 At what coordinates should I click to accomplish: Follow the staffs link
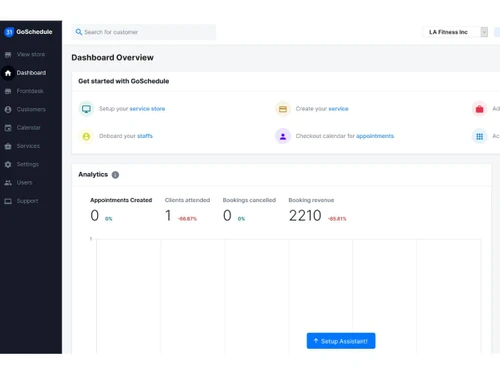point(145,136)
